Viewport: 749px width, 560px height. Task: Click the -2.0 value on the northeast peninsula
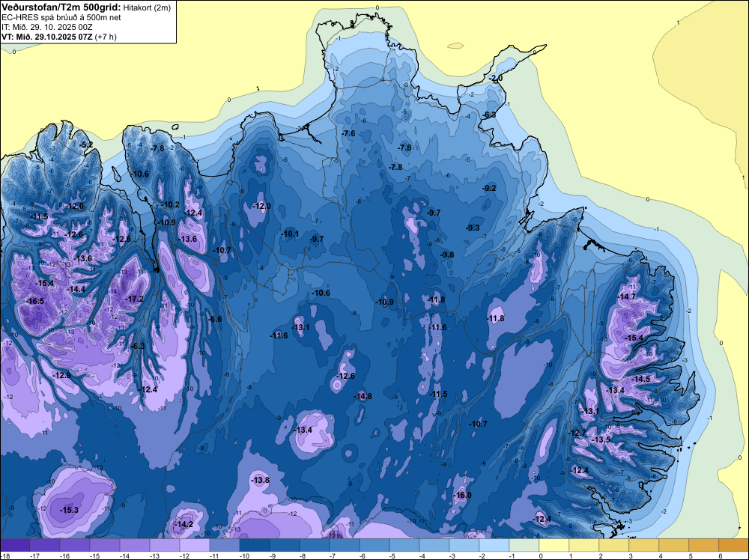coord(496,78)
